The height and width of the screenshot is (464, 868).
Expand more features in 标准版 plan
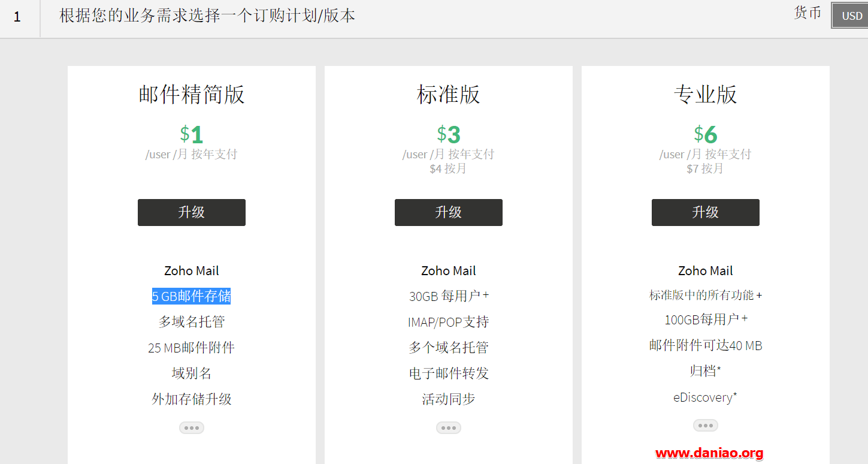click(x=449, y=427)
